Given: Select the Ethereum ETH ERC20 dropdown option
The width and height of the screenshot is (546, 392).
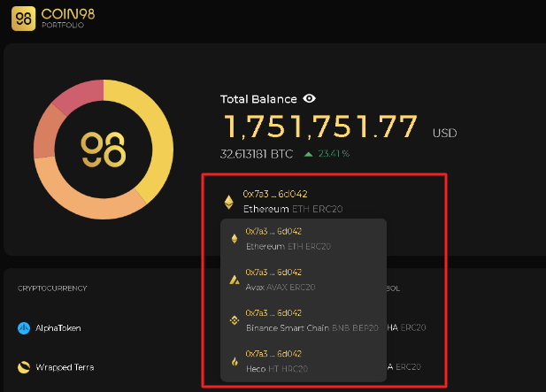Looking at the screenshot, I should 304,239.
